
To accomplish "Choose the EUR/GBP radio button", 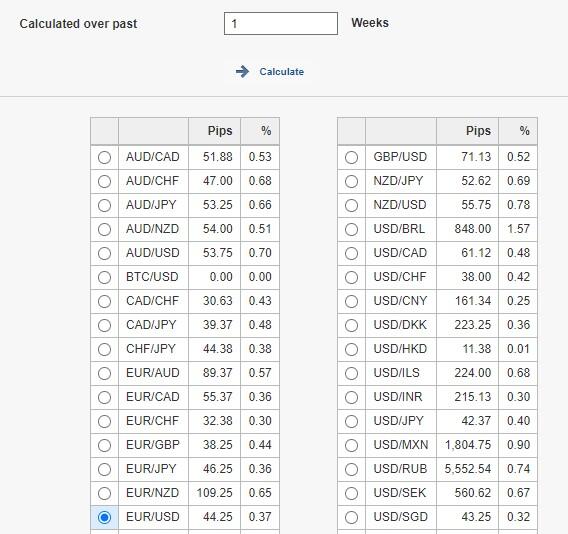I will pyautogui.click(x=104, y=445).
